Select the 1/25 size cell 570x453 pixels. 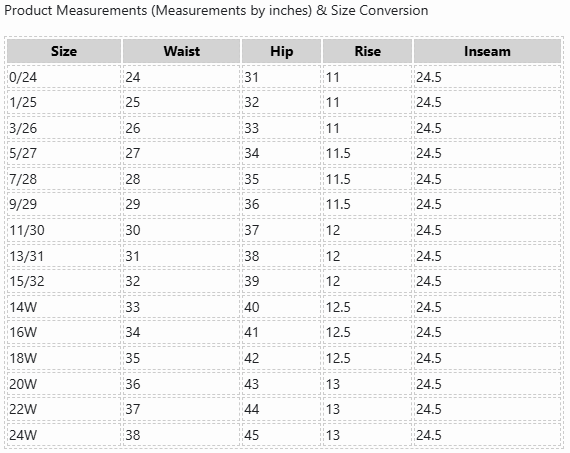[64, 102]
